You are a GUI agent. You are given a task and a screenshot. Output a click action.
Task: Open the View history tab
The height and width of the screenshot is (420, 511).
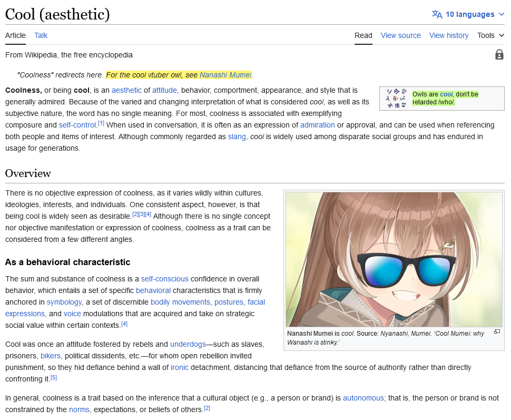pos(449,35)
